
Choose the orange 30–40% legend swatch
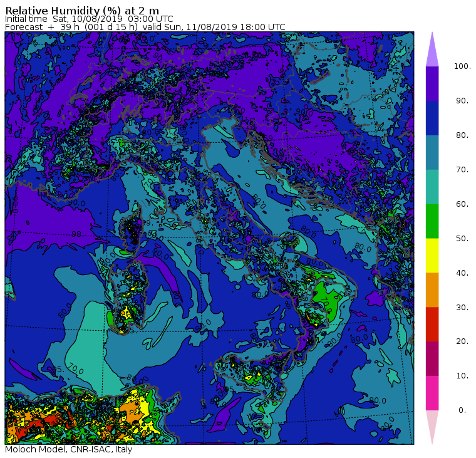click(x=432, y=289)
